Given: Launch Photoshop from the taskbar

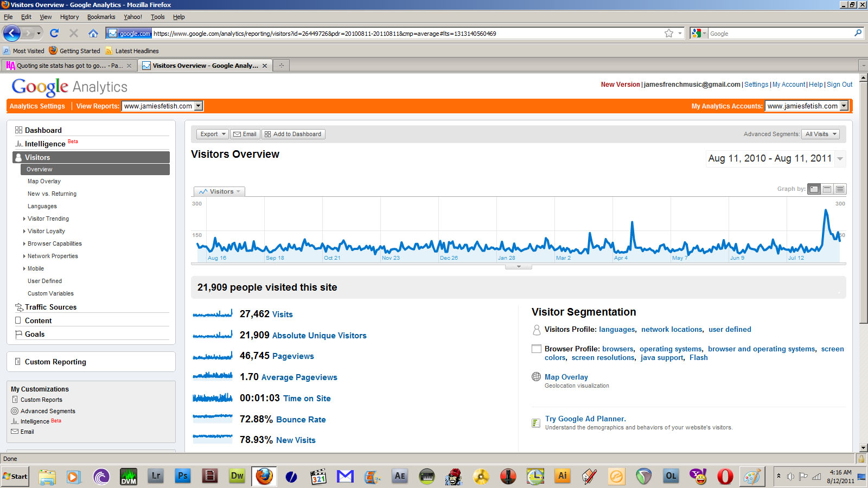Looking at the screenshot, I should [x=183, y=477].
